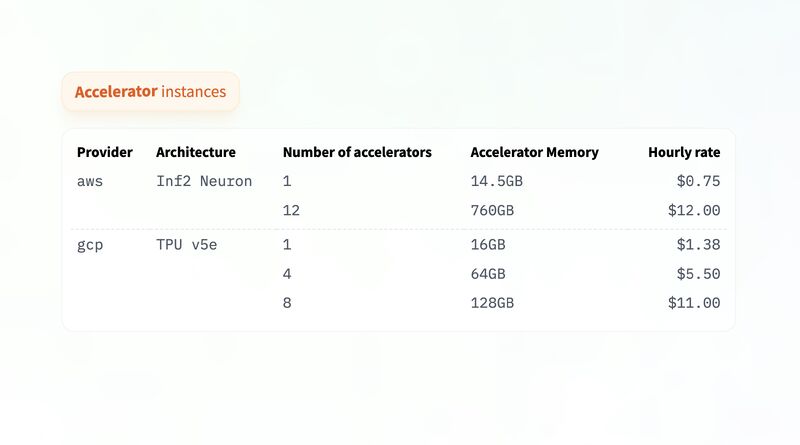Select the Architecture column header

196,152
